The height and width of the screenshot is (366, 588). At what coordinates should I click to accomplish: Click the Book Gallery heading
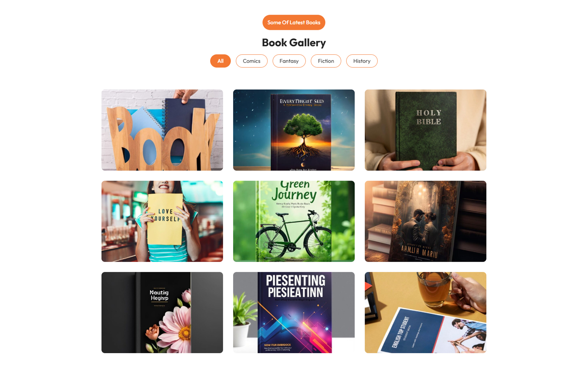(x=294, y=43)
